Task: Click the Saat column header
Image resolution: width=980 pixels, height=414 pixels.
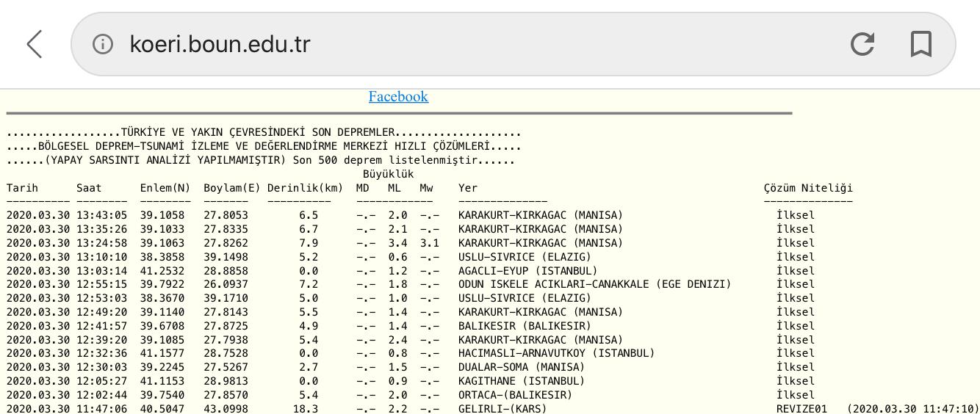Action: point(90,188)
